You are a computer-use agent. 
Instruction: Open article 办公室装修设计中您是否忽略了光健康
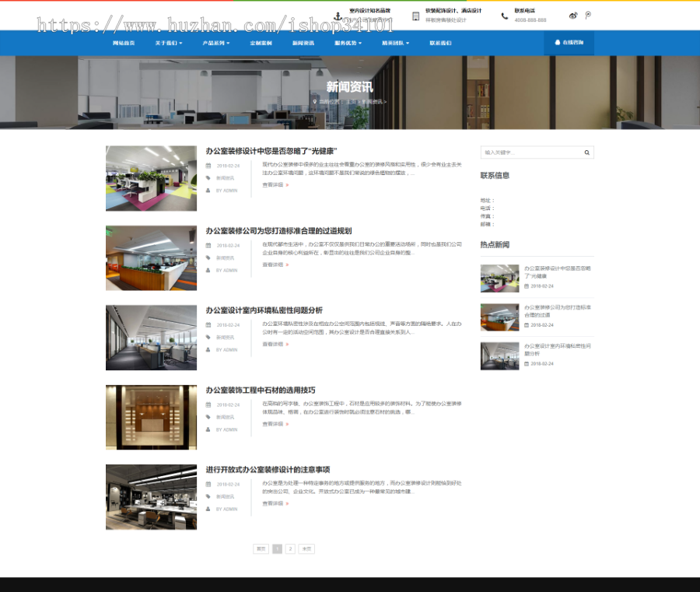pos(271,152)
